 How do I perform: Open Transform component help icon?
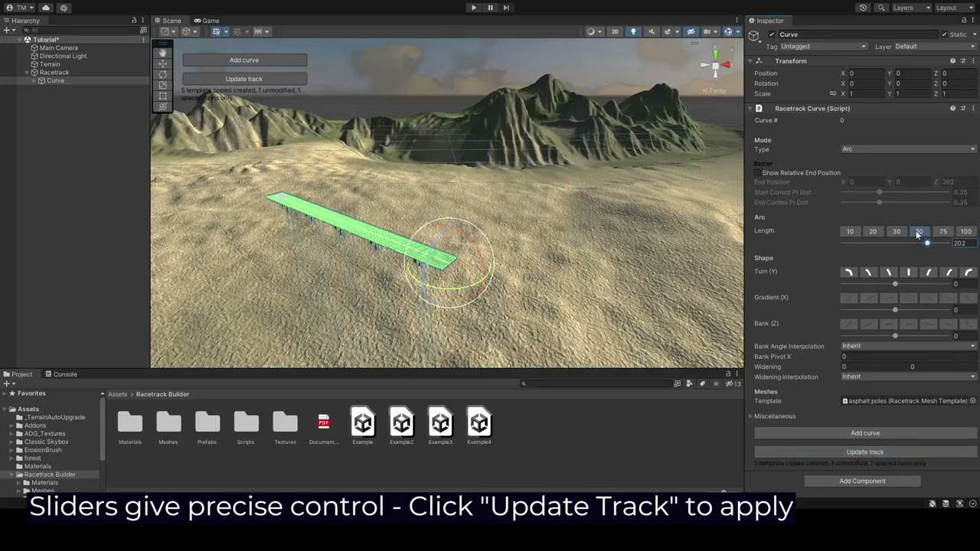[952, 60]
